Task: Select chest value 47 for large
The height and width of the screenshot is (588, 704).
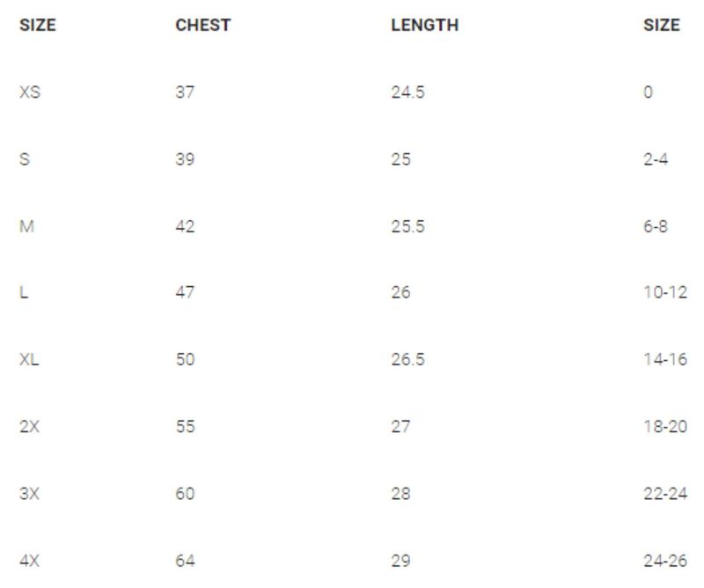Action: pos(185,293)
